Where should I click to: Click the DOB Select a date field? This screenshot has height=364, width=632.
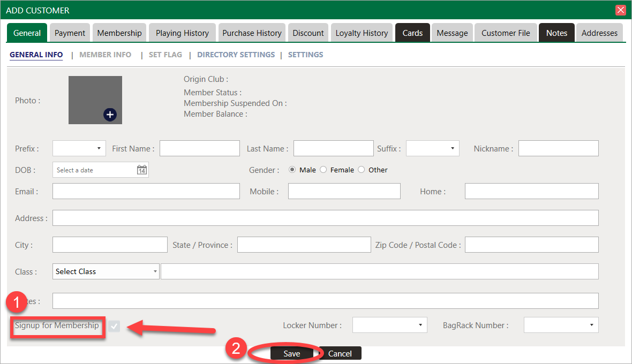tap(100, 170)
